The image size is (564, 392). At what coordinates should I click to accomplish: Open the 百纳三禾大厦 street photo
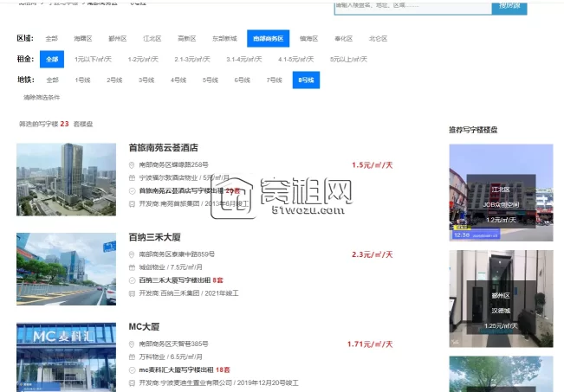[66, 269]
